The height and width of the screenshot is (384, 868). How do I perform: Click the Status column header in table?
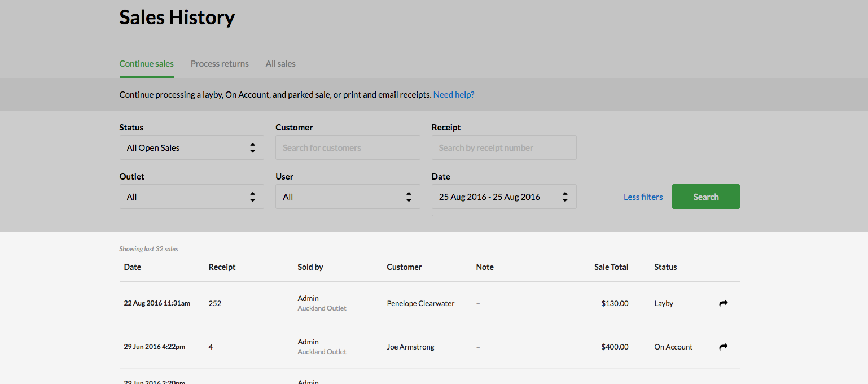point(665,267)
